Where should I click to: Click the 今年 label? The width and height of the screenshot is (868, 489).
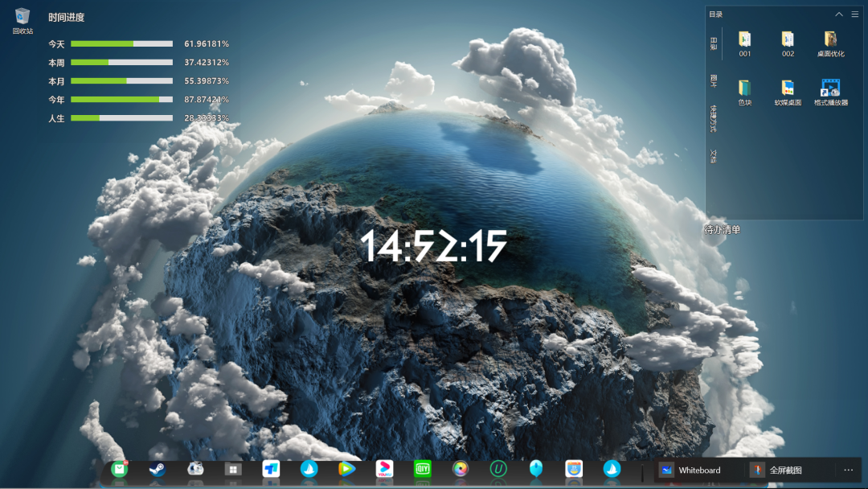(56, 101)
